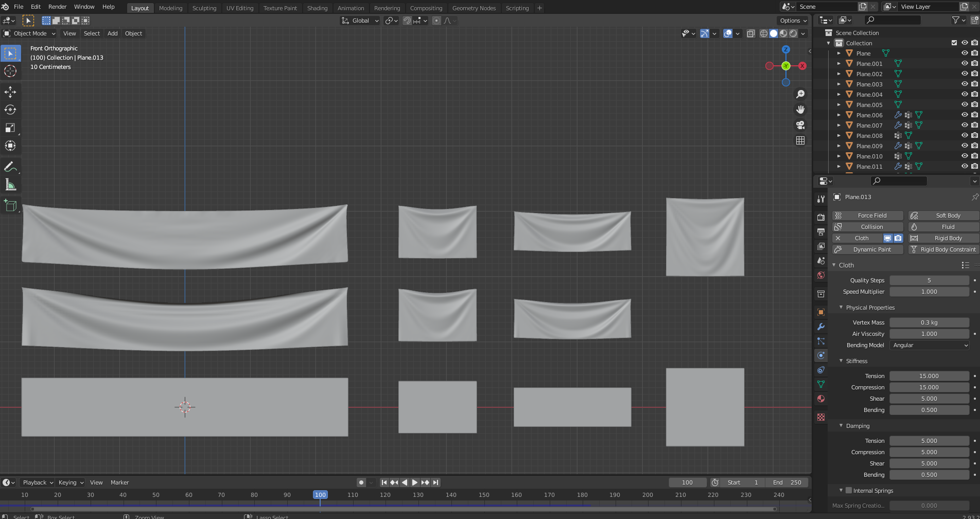The height and width of the screenshot is (519, 980).
Task: Open the Object Data properties tab
Action: [x=821, y=384]
